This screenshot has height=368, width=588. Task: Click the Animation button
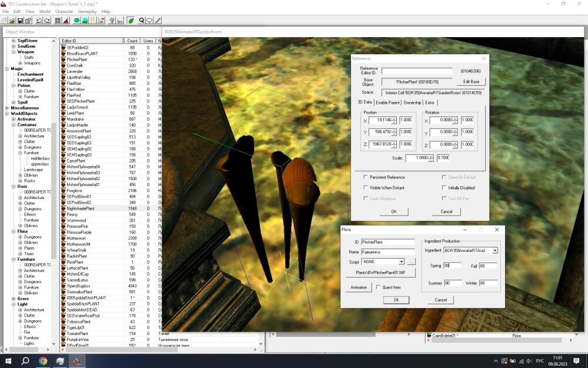[x=359, y=287]
